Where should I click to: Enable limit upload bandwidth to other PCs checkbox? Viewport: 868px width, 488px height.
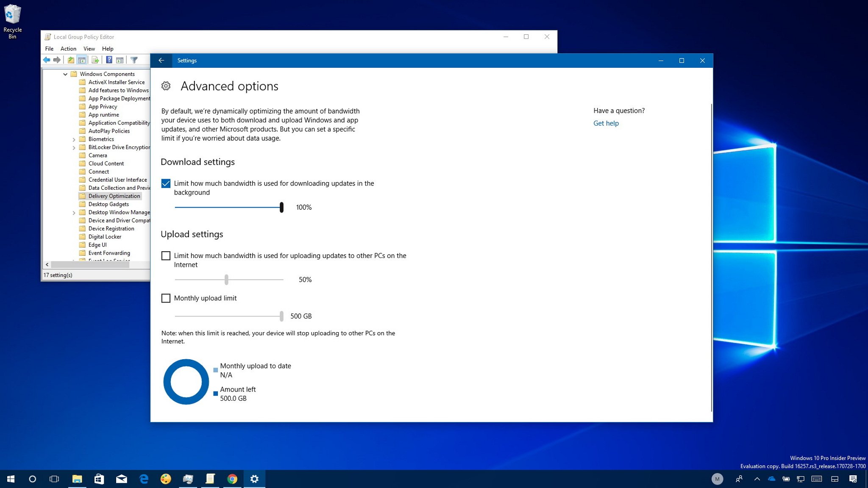(165, 255)
